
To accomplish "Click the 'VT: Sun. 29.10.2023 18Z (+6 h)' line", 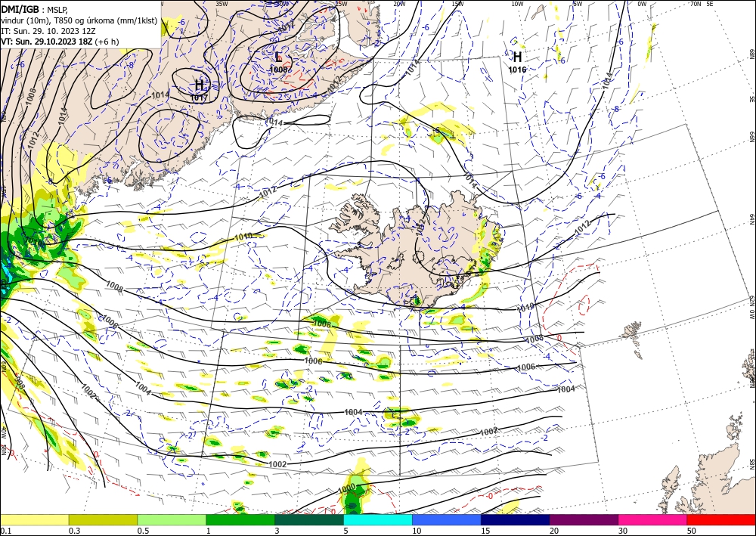I will pos(60,42).
